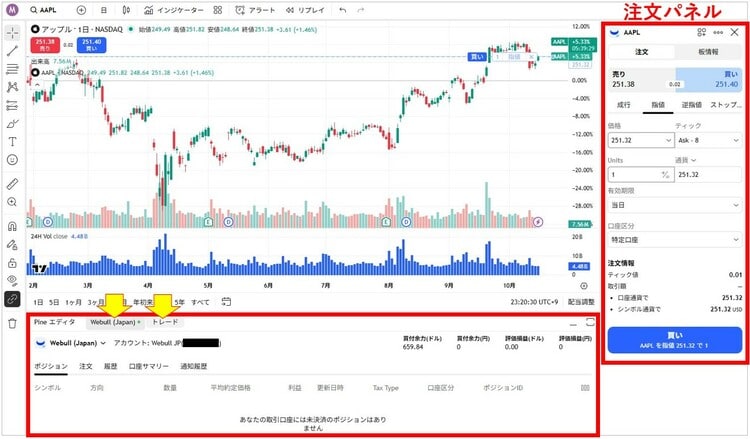This screenshot has height=439, width=750.
Task: Create an alert with アラート button
Action: coord(256,9)
